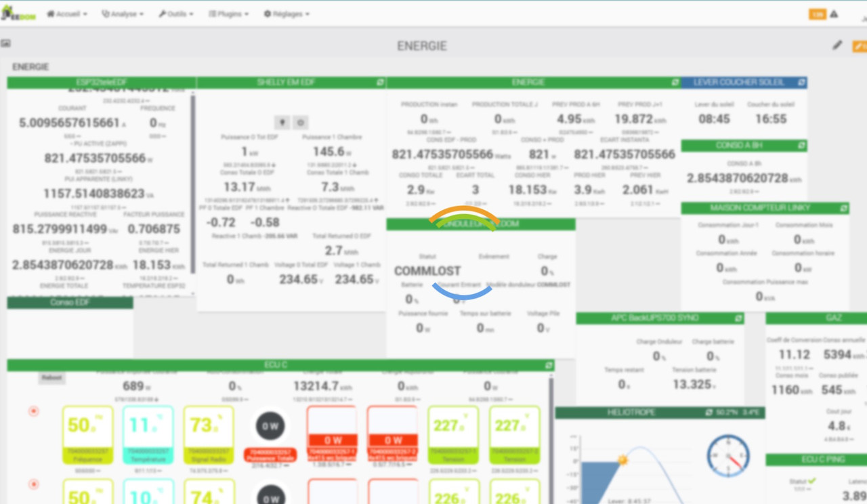This screenshot has height=504, width=867.
Task: Click the orange message counter badge
Action: point(817,14)
